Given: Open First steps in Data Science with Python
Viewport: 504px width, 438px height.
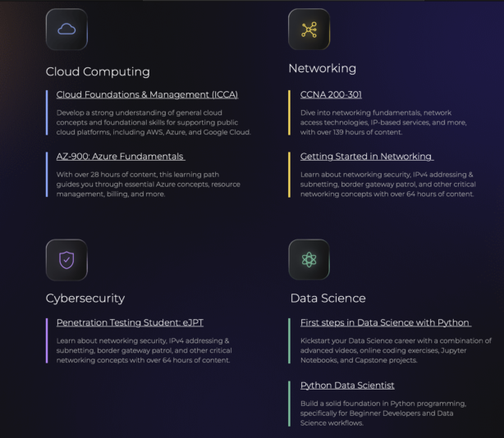Looking at the screenshot, I should (x=385, y=322).
